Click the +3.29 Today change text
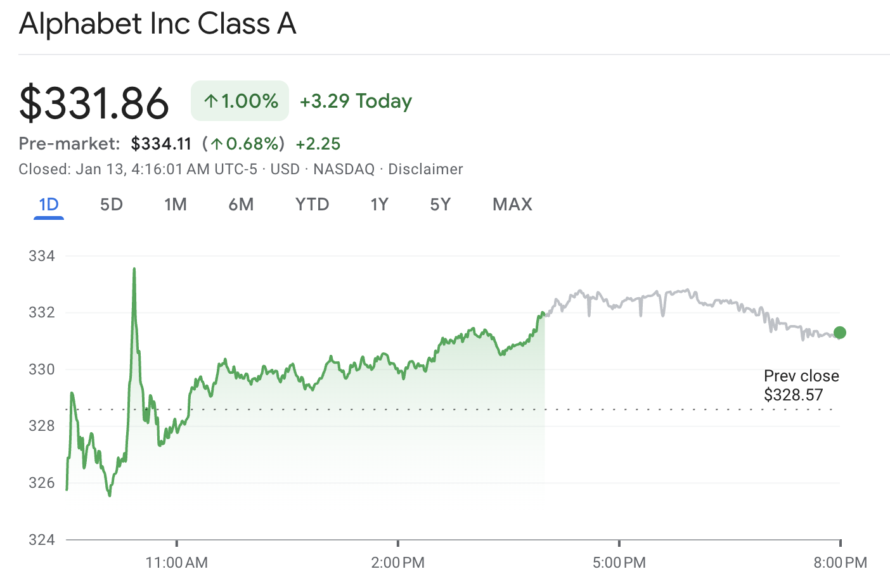 point(356,100)
